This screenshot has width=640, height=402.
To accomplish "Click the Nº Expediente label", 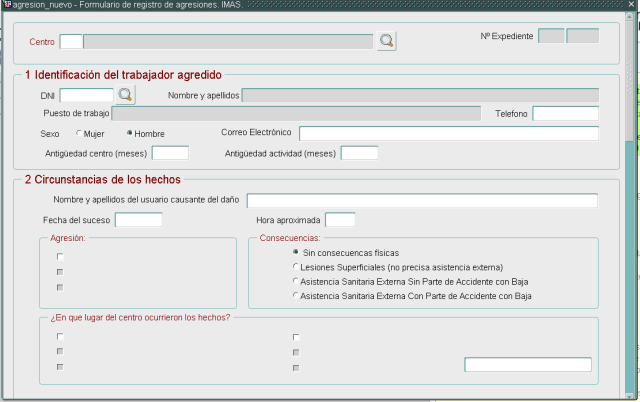I will [507, 36].
